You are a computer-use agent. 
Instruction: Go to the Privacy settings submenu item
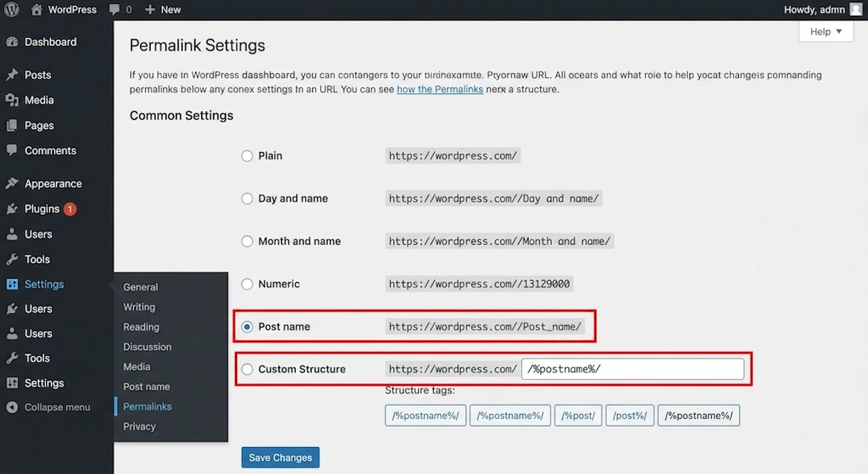tap(139, 427)
